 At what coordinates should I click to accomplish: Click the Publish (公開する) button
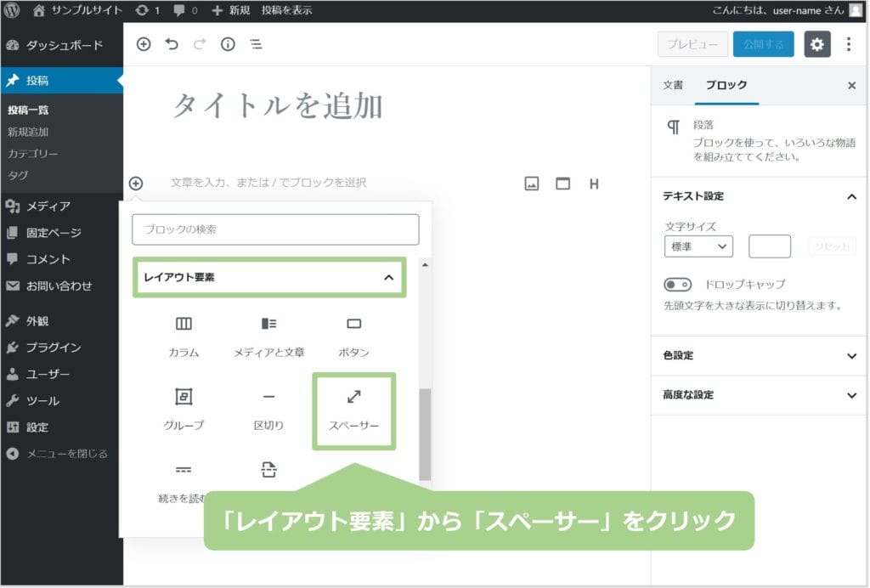tap(763, 44)
